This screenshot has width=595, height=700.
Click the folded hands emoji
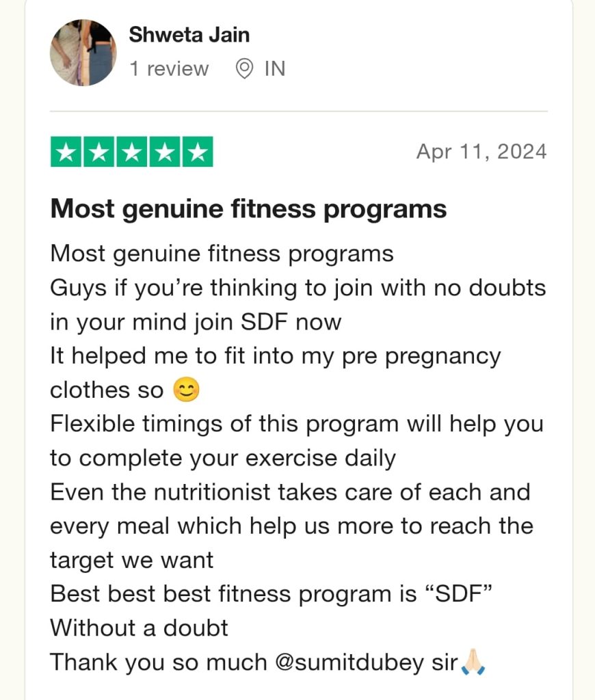pyautogui.click(x=473, y=662)
